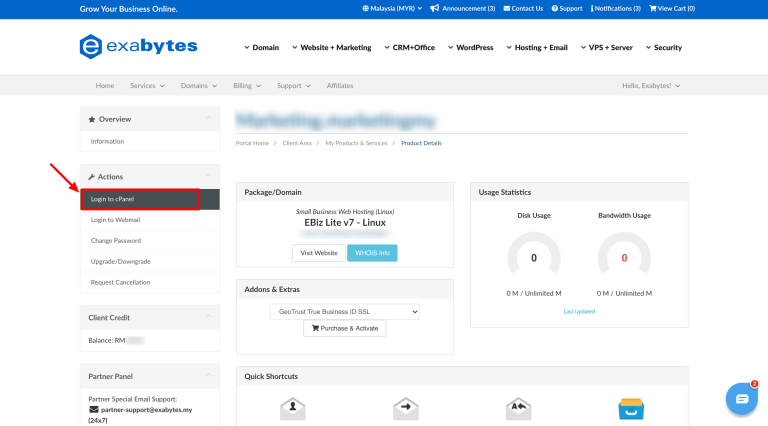Click the arrow envelope forwarder shortcut icon

406,409
